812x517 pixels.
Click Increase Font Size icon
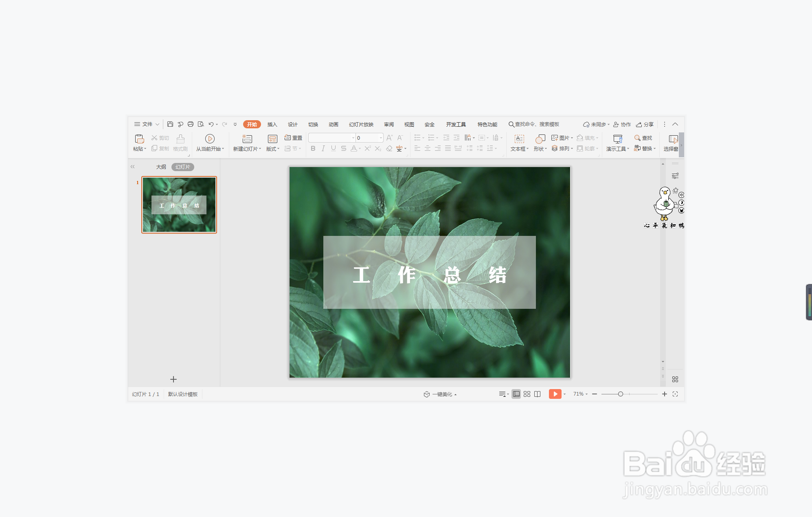click(x=390, y=138)
